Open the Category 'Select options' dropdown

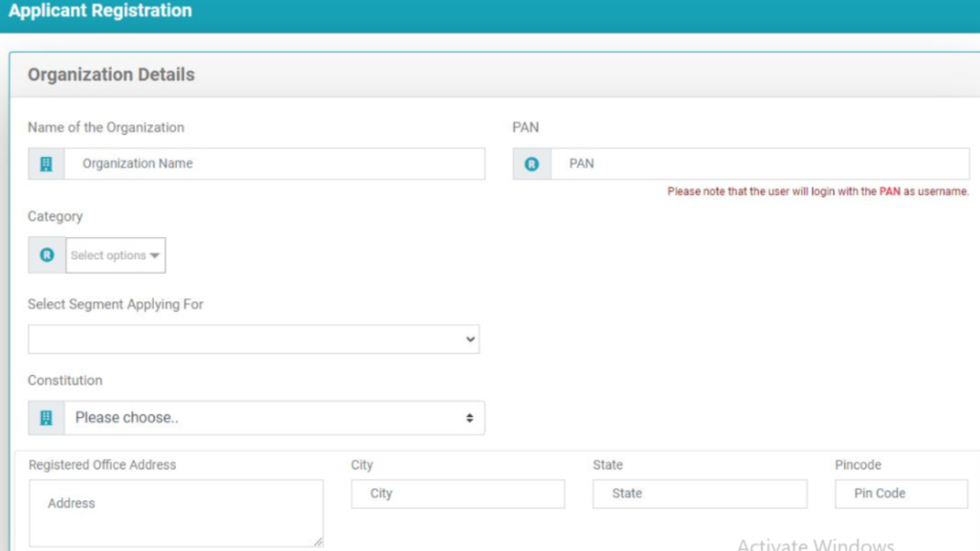(116, 255)
